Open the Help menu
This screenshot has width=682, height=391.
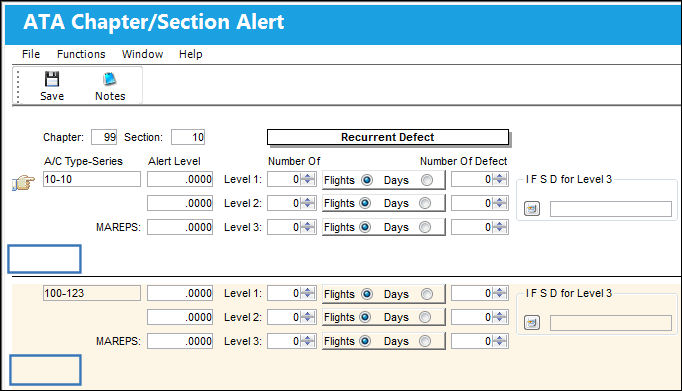(x=191, y=54)
